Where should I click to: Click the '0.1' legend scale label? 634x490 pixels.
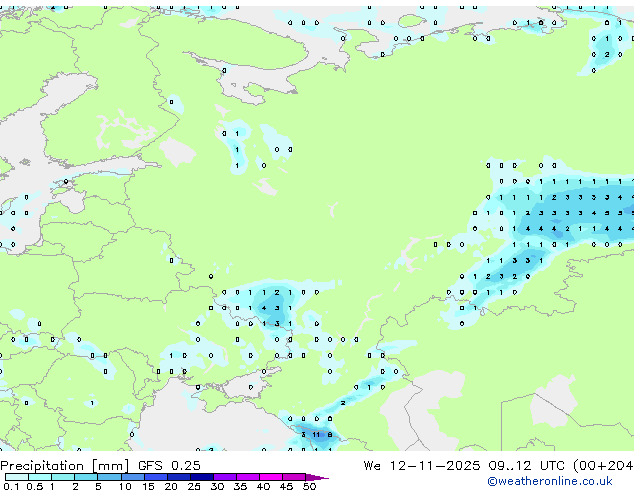tap(11, 486)
